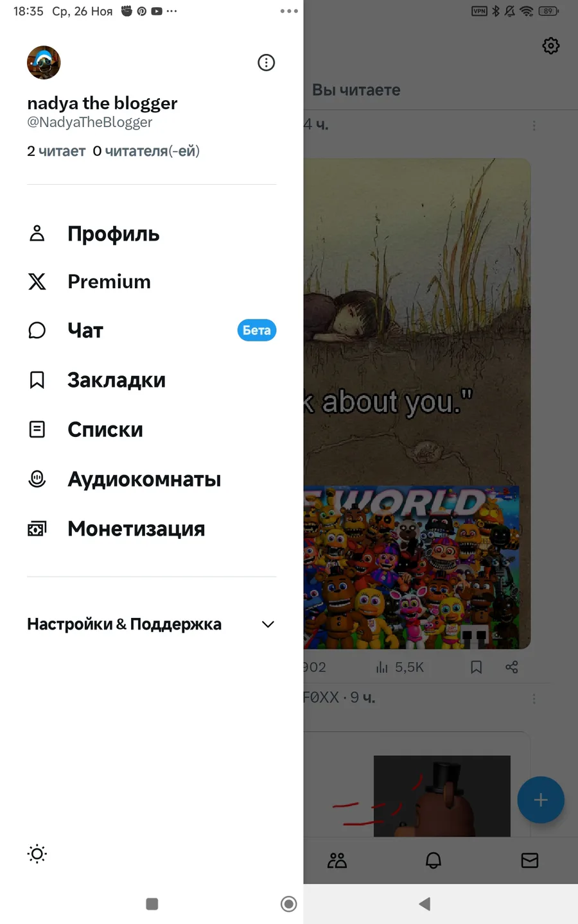This screenshot has width=578, height=924.
Task: Open the accounts menu three-dot circle icon
Action: [266, 62]
